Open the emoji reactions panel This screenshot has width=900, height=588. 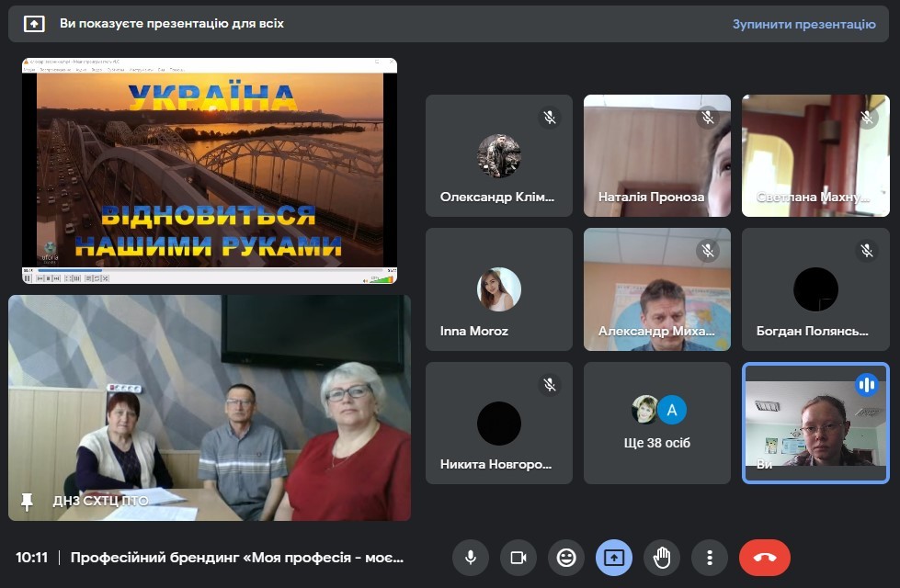[x=565, y=558]
